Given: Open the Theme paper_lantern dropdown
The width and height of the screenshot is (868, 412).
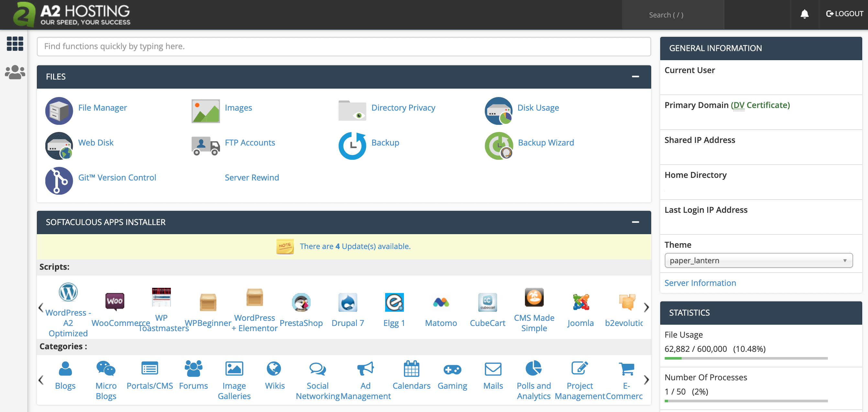Looking at the screenshot, I should coord(758,261).
